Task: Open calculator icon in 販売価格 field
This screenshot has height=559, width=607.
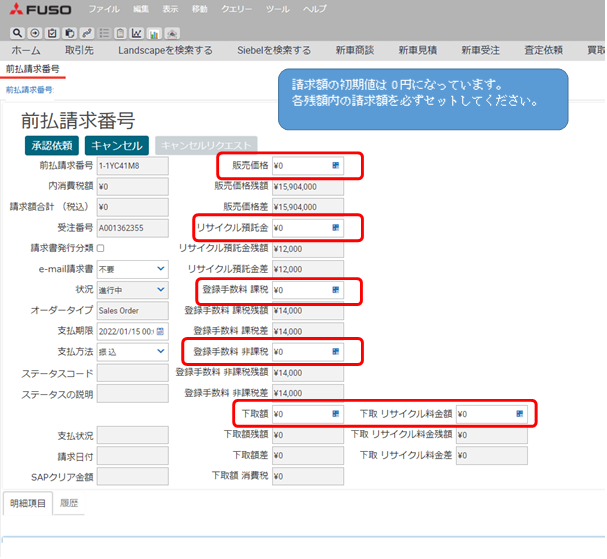Action: click(x=336, y=166)
